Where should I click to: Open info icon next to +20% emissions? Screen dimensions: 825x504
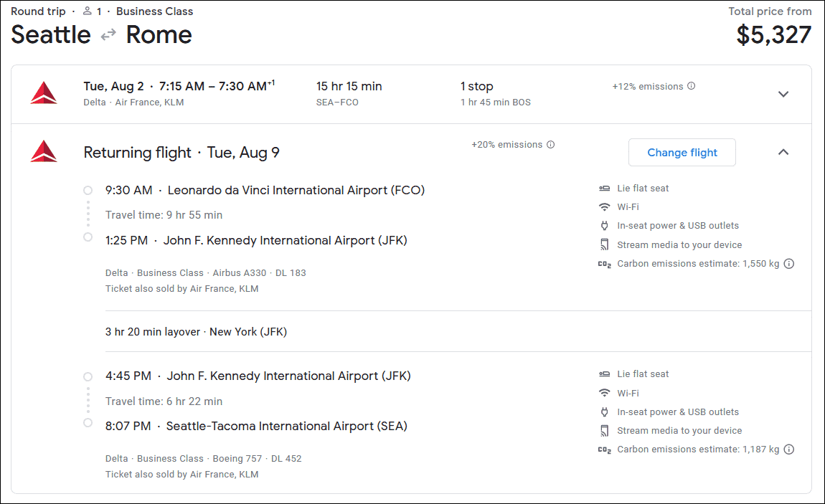pos(550,145)
